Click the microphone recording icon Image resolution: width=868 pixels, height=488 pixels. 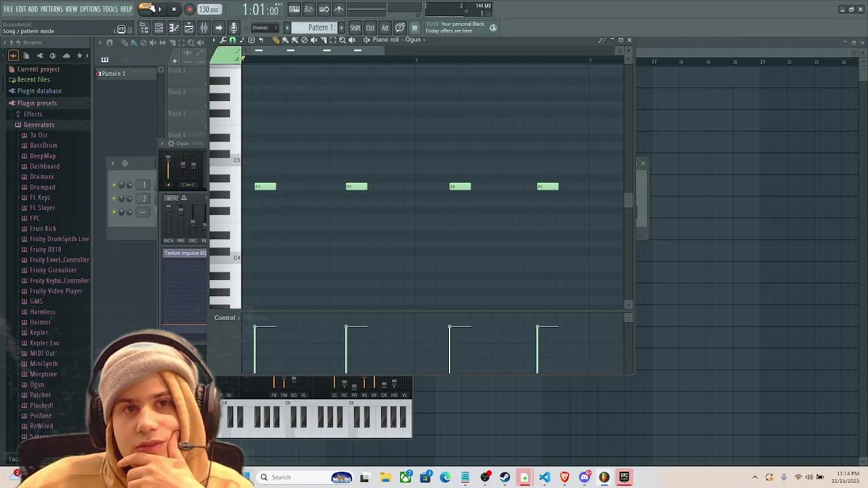[233, 28]
